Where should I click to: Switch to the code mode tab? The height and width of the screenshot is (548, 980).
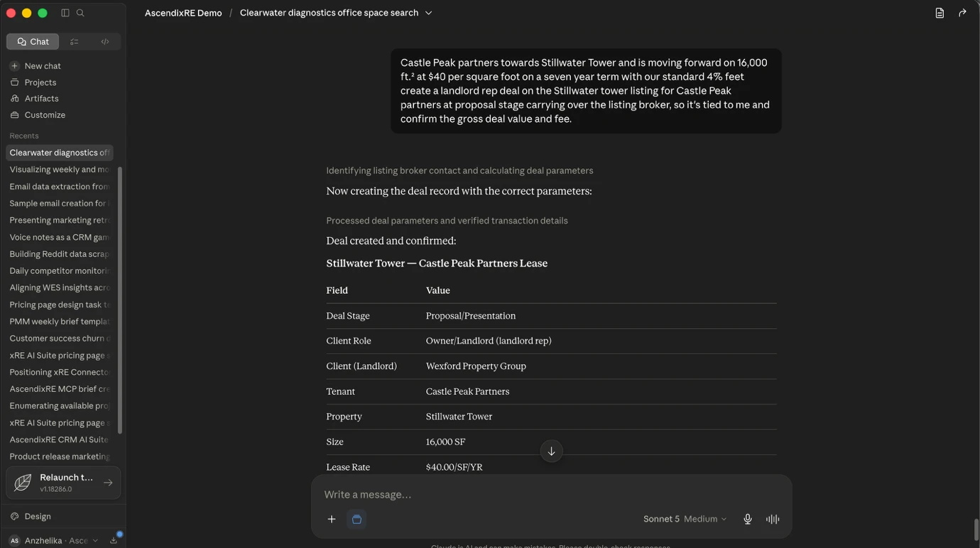point(105,41)
